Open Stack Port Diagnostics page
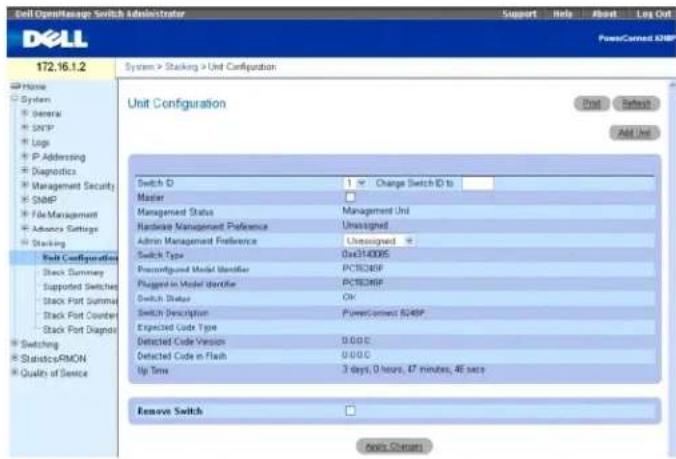The width and height of the screenshot is (676, 459). click(x=80, y=330)
